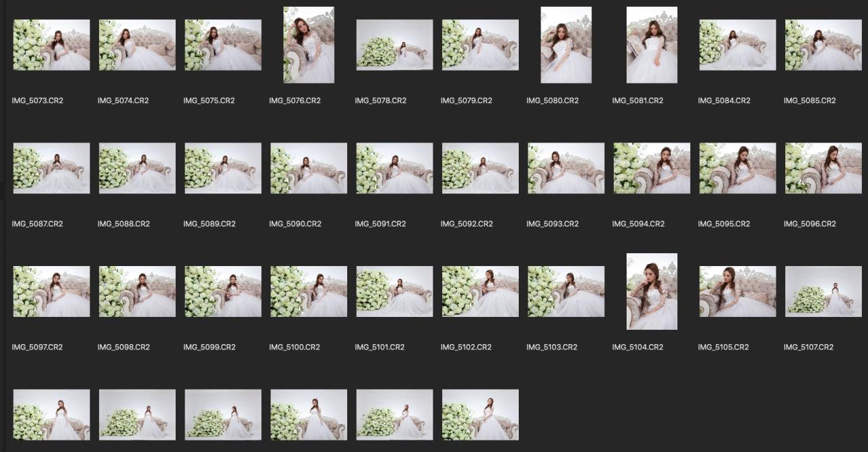Click the IMG_5087.CR2 thumbnail image
Screen dimensions: 868x452
pyautogui.click(x=52, y=168)
